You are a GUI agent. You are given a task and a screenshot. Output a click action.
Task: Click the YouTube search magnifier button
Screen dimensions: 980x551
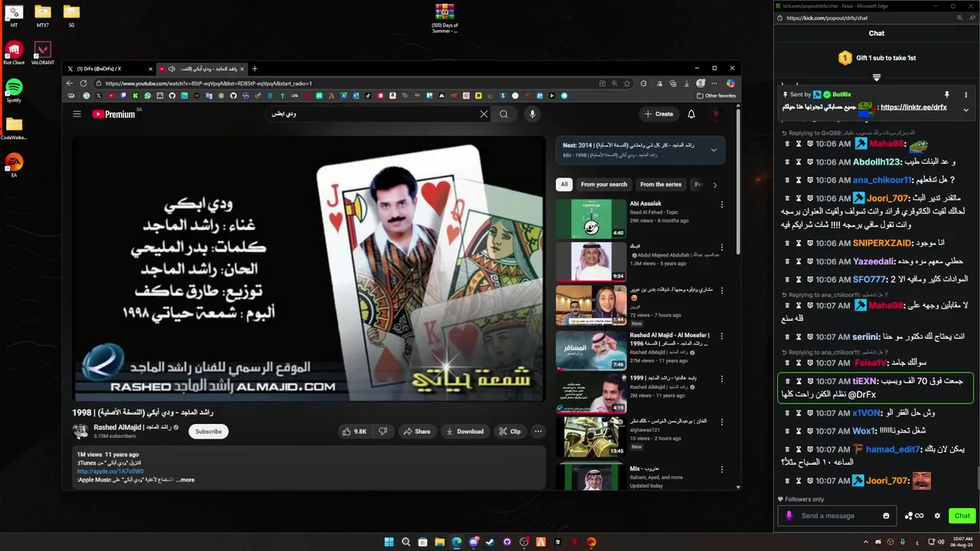tap(504, 114)
